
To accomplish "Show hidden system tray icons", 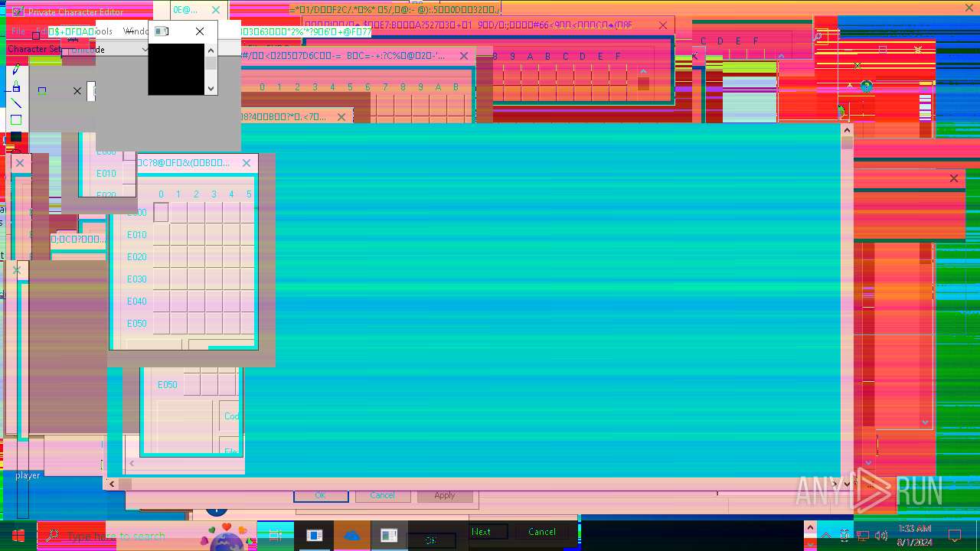I will click(825, 536).
